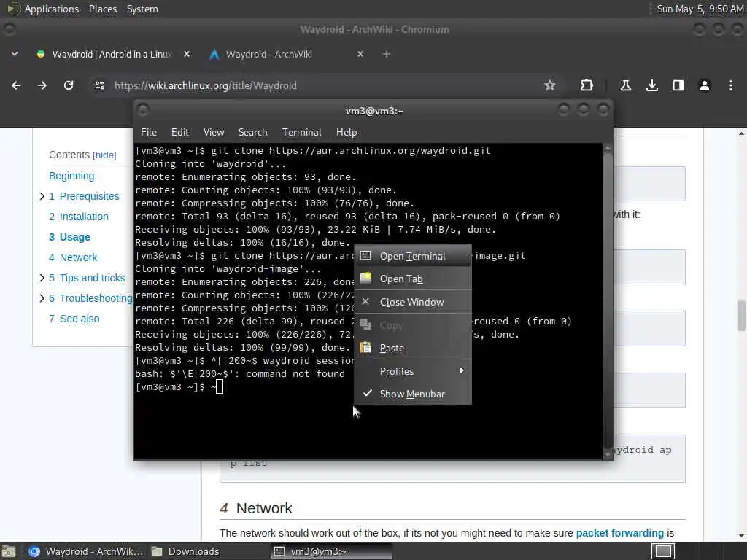The width and height of the screenshot is (747, 560).
Task: Open the Places menu in panel
Action: point(102,9)
